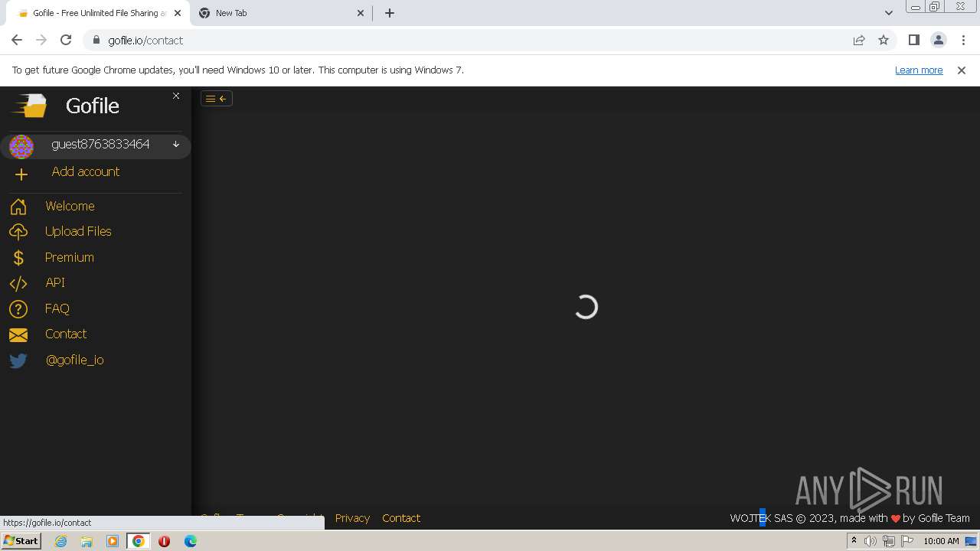Open Action Center flag icon
Screen dimensions: 980x551
pos(907,541)
